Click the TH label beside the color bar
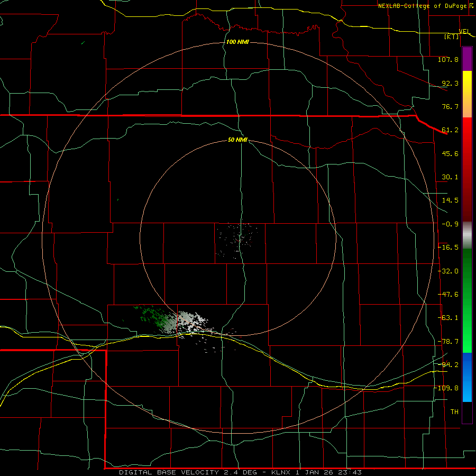476x476 pixels. coord(454,412)
